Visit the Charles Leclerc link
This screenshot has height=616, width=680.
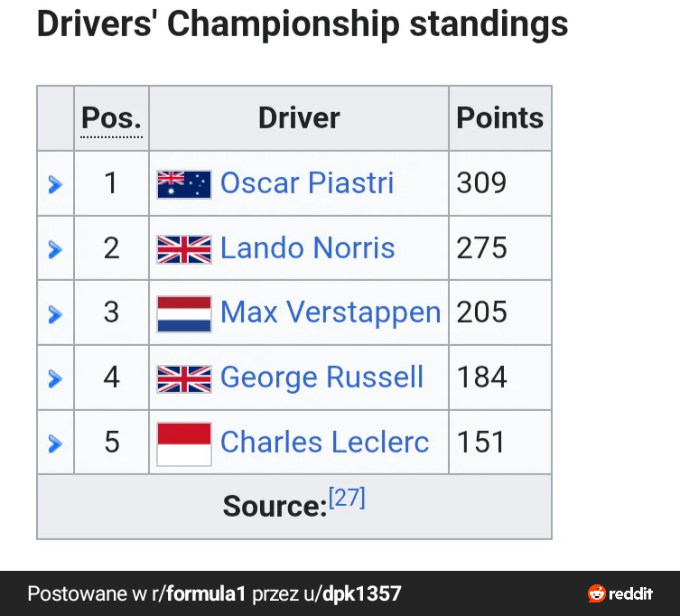click(324, 443)
